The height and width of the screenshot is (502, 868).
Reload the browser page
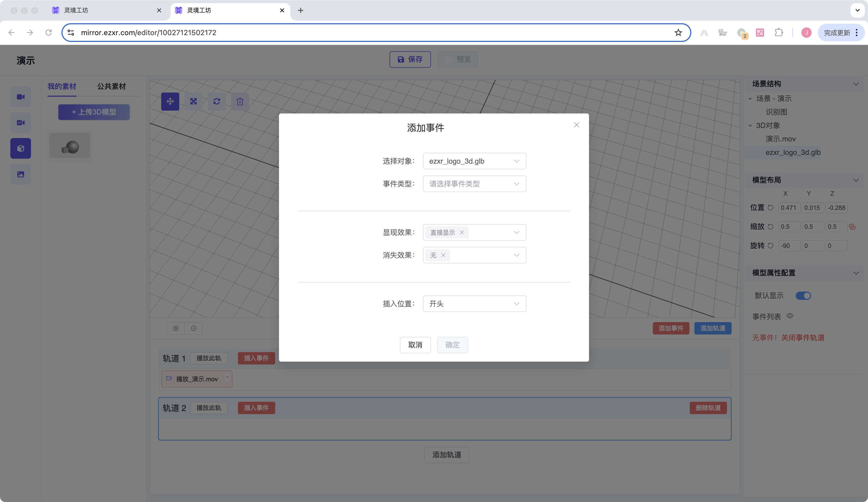(49, 32)
